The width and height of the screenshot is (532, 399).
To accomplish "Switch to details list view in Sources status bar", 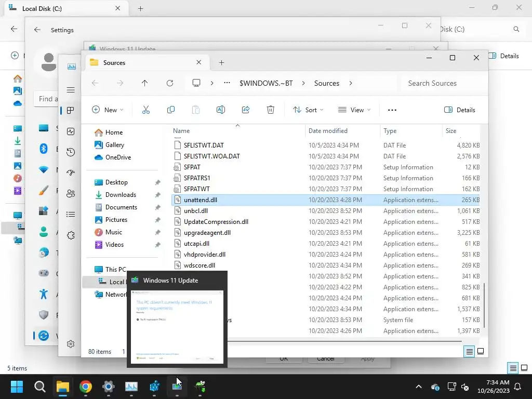I will (x=469, y=352).
